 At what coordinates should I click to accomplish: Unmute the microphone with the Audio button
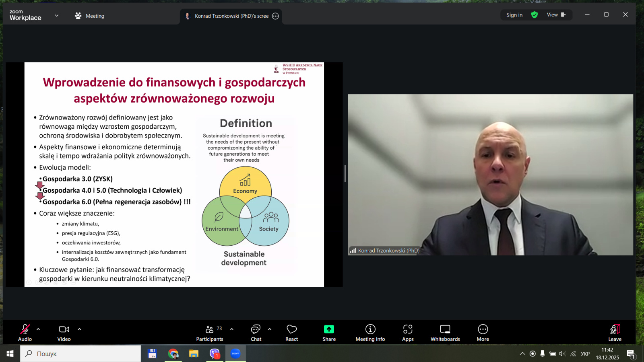25,332
